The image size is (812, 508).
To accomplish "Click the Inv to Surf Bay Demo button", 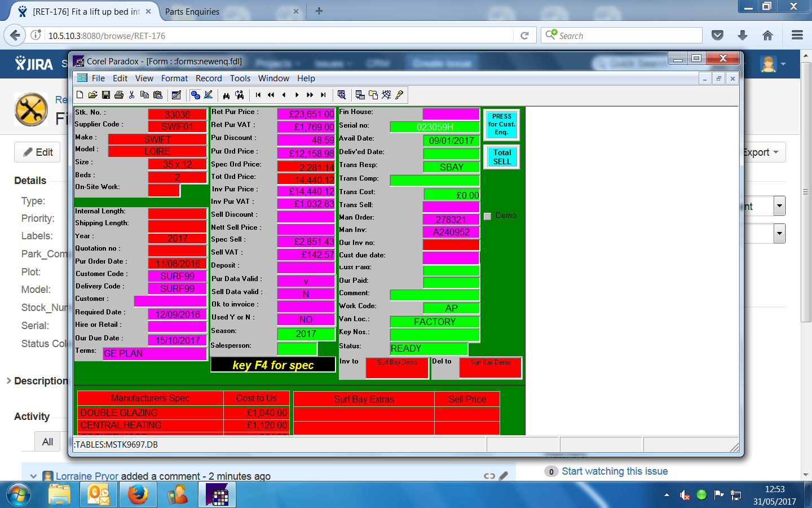I will 398,368.
